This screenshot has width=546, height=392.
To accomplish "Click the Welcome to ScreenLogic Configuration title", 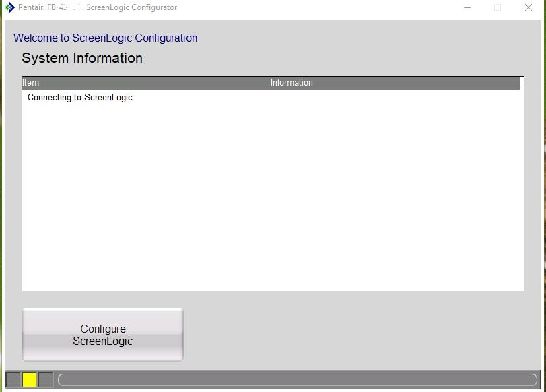I will [x=106, y=38].
